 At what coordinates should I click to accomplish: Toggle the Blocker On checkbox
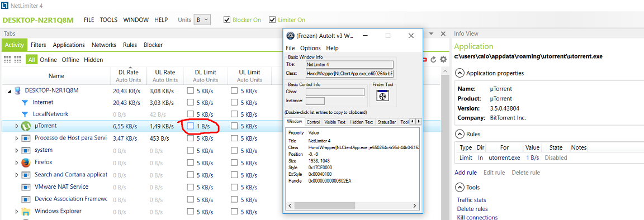(227, 20)
